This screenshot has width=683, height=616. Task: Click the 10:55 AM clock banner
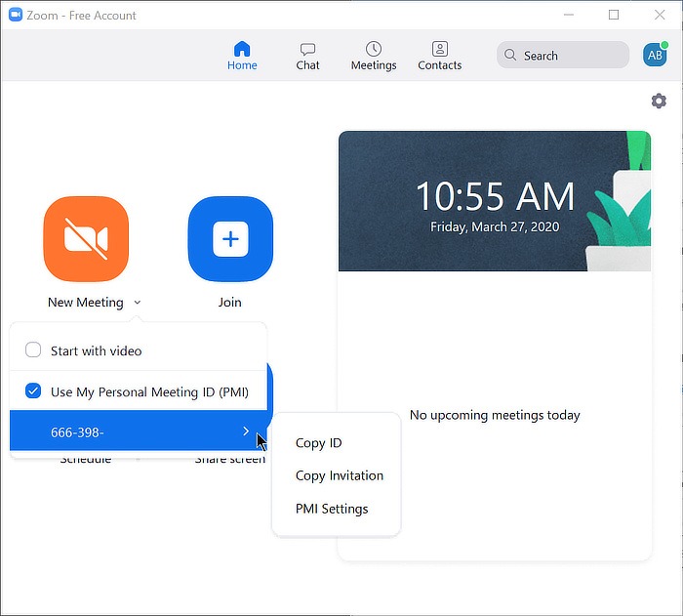click(494, 201)
